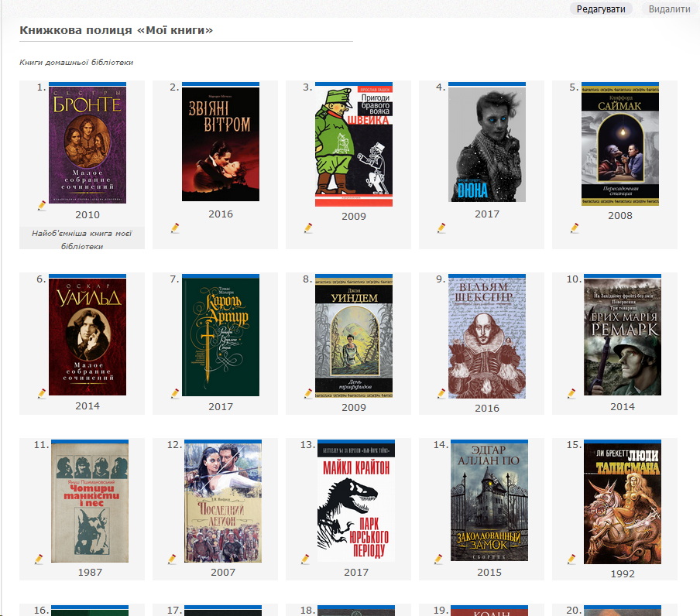The image size is (700, 616).
Task: Open the Эдгар Аллан По book cover
Action: (489, 501)
